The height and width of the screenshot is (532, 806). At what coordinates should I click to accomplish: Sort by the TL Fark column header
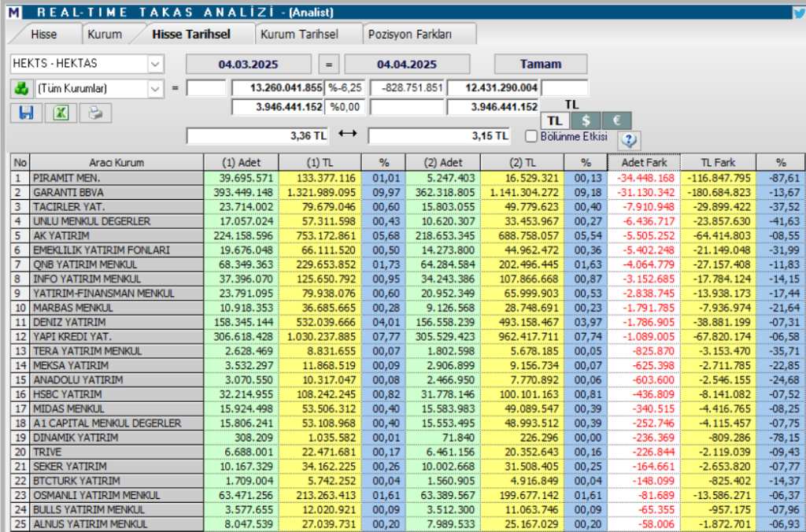pos(718,162)
